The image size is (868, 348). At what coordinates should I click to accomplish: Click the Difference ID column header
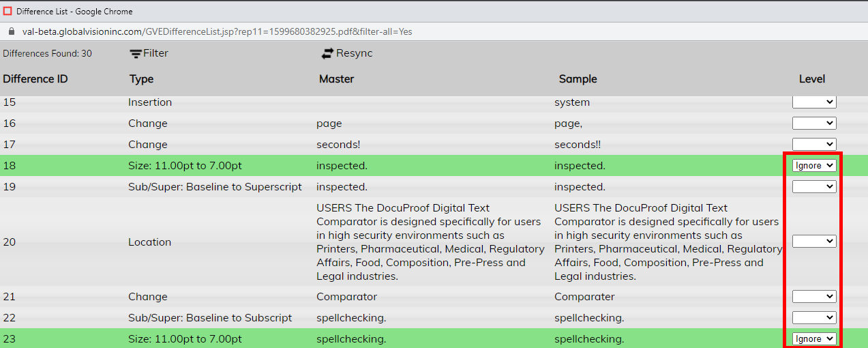(35, 79)
